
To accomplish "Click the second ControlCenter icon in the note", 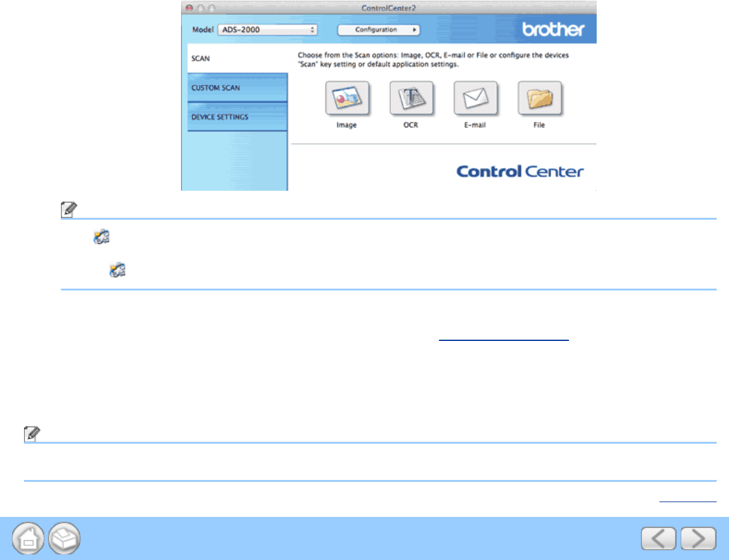I will pyautogui.click(x=118, y=270).
